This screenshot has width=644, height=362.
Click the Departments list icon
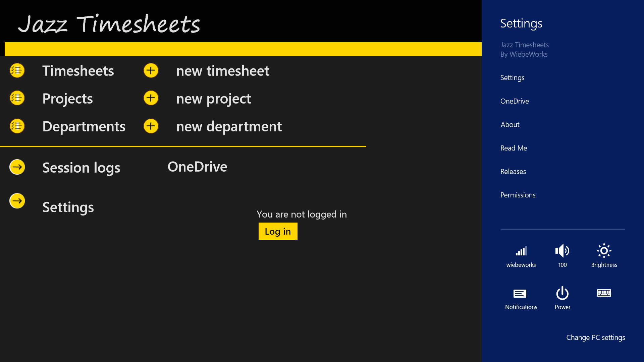(x=17, y=126)
